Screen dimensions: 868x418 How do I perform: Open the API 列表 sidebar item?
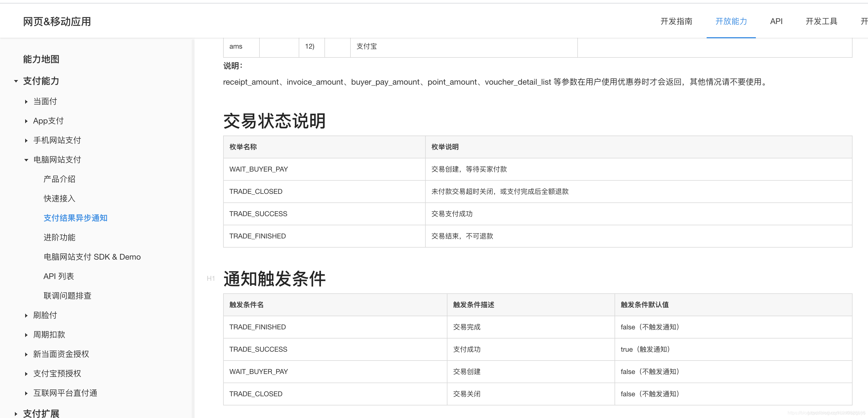tap(59, 276)
